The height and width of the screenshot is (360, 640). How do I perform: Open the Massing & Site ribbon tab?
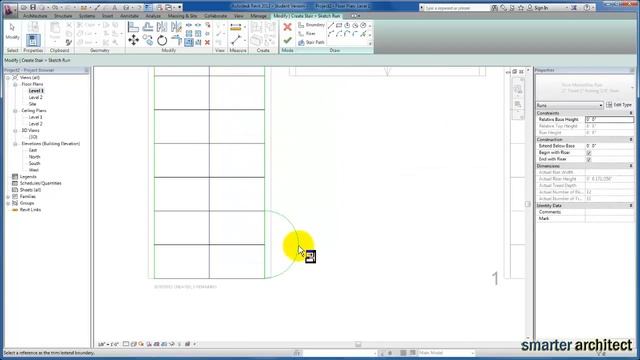182,16
